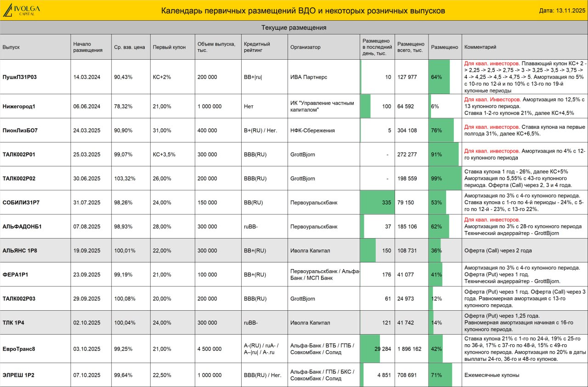Click the issue name 'Нижегород1'
Screen dimensions: 588x387
click(x=19, y=106)
